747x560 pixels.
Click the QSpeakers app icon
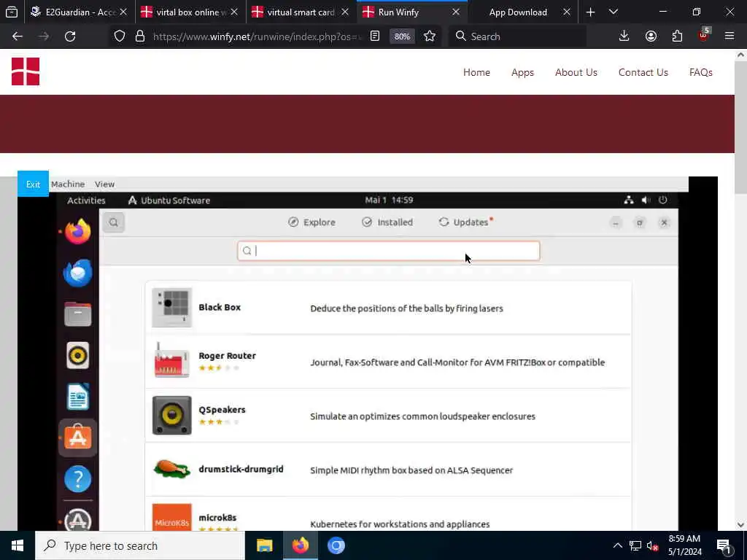(x=171, y=415)
